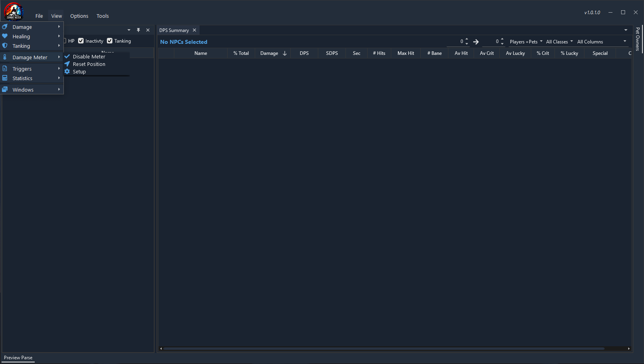The height and width of the screenshot is (364, 644).
Task: Sort by the % Crit column
Action: [x=543, y=53]
